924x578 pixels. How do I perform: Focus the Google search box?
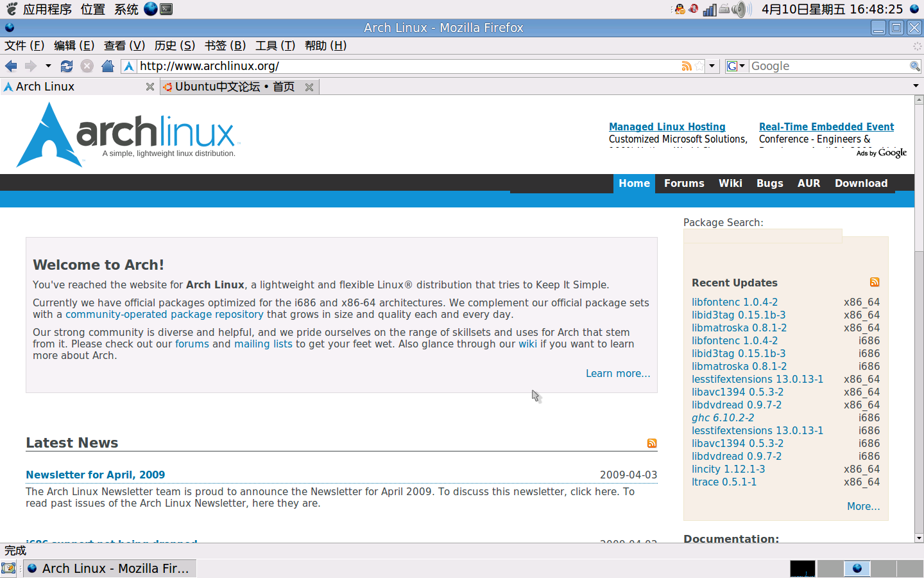point(828,66)
